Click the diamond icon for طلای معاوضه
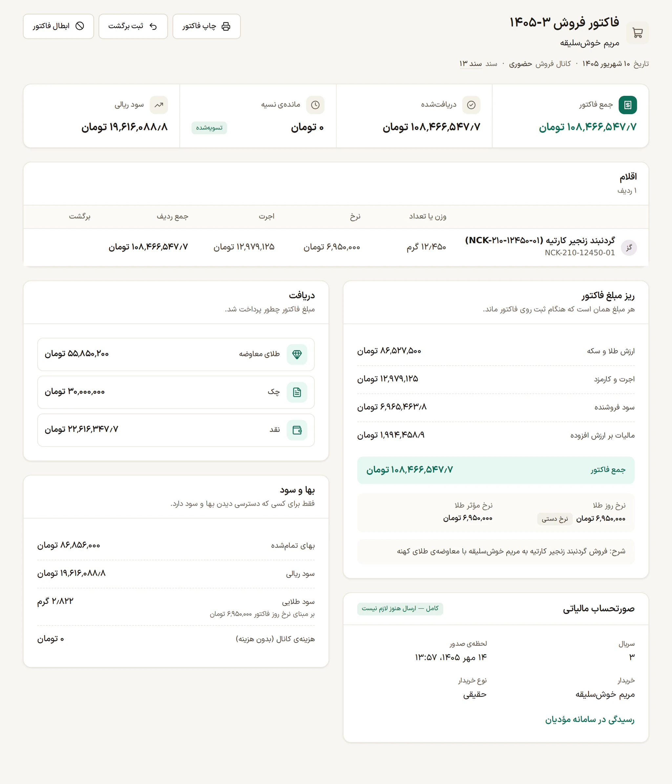This screenshot has height=784, width=672. 297,354
